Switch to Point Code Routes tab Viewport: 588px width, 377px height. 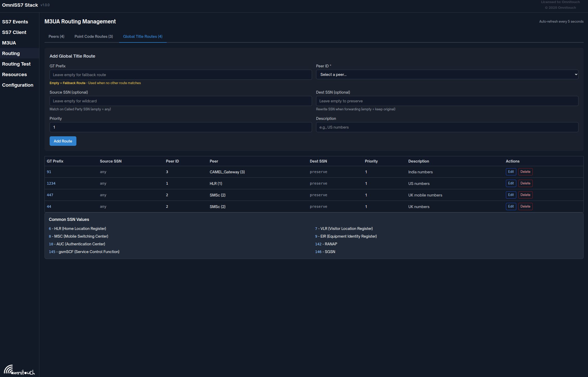[x=94, y=37]
